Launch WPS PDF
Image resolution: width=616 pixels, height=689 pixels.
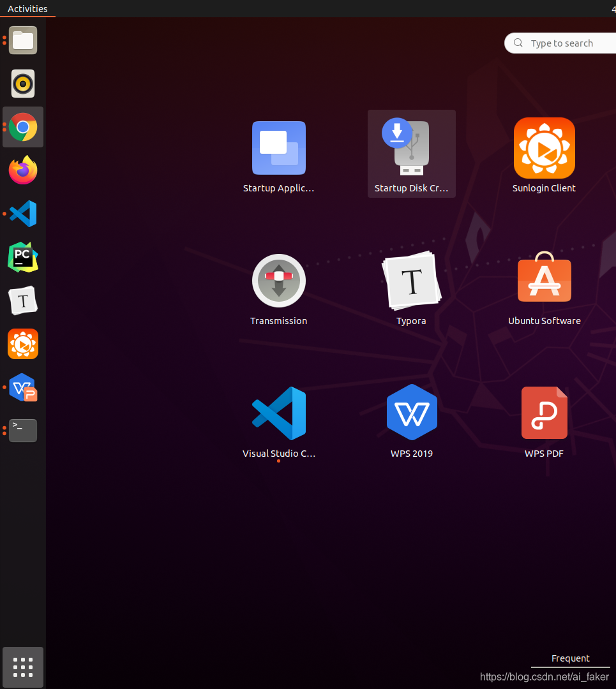click(x=544, y=413)
